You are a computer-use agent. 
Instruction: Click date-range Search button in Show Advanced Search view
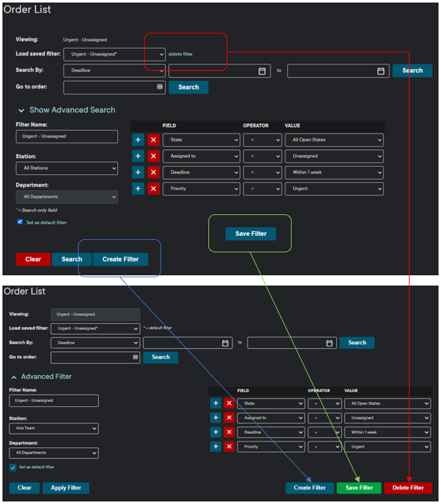412,71
